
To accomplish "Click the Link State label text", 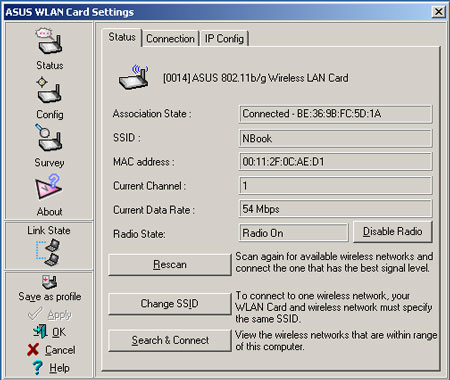I will [x=49, y=230].
